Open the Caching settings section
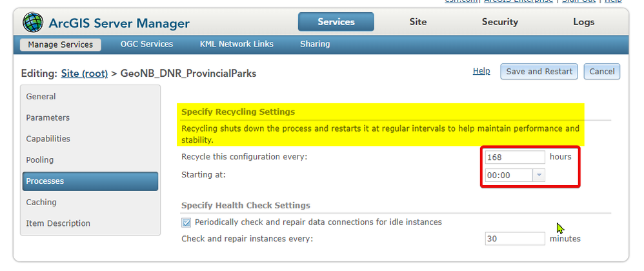The height and width of the screenshot is (271, 644). (41, 203)
